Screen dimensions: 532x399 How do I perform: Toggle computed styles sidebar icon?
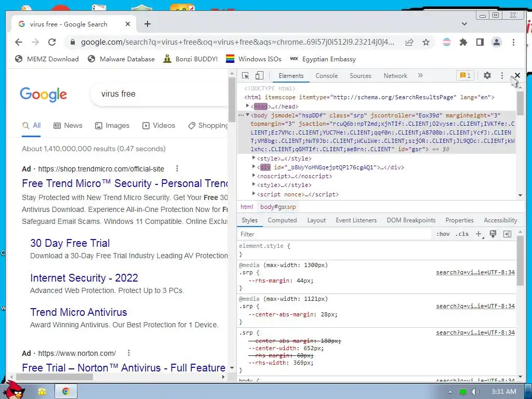click(x=507, y=234)
